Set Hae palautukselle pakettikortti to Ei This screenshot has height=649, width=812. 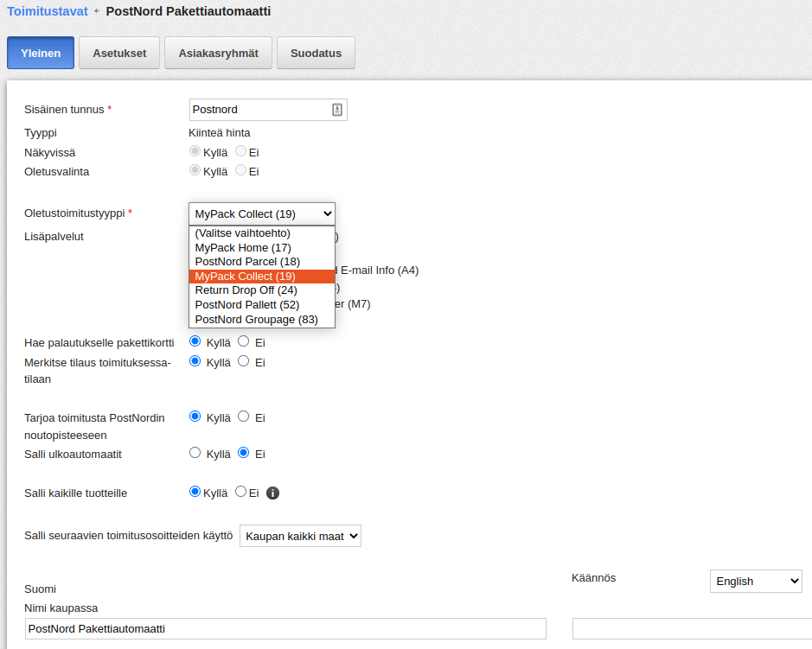(x=243, y=341)
